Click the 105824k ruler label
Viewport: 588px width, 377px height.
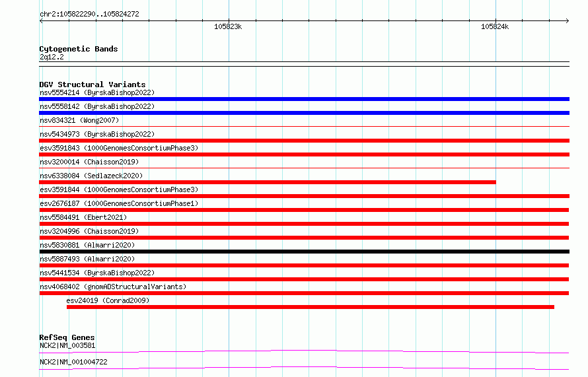click(495, 26)
